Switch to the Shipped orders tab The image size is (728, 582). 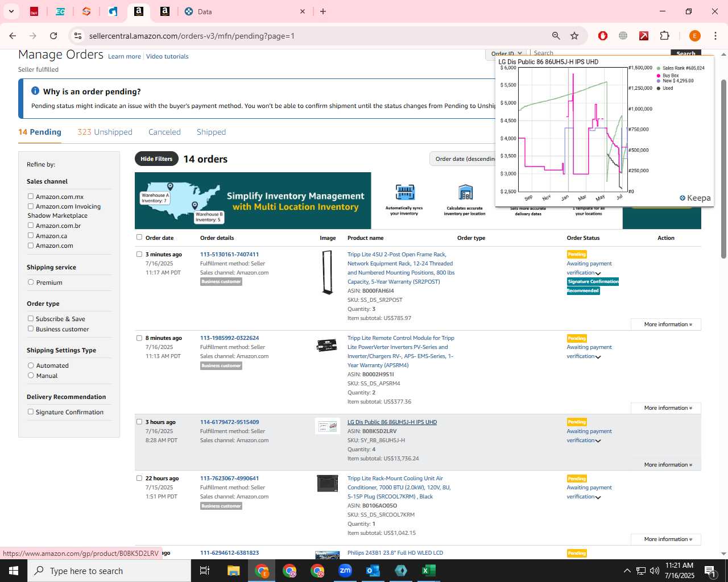(211, 132)
